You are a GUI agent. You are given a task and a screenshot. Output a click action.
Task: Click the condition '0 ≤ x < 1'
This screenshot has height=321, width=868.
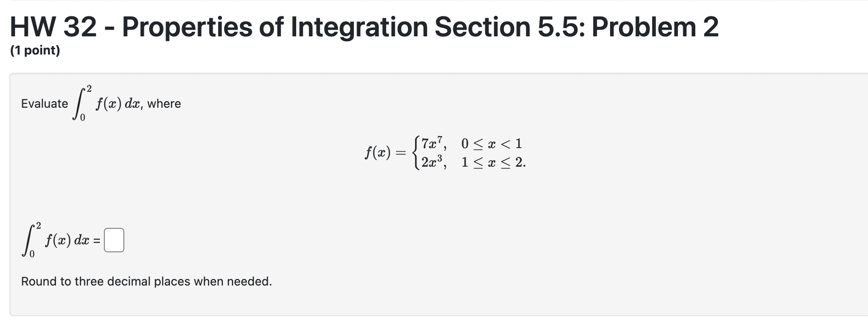pyautogui.click(x=491, y=143)
